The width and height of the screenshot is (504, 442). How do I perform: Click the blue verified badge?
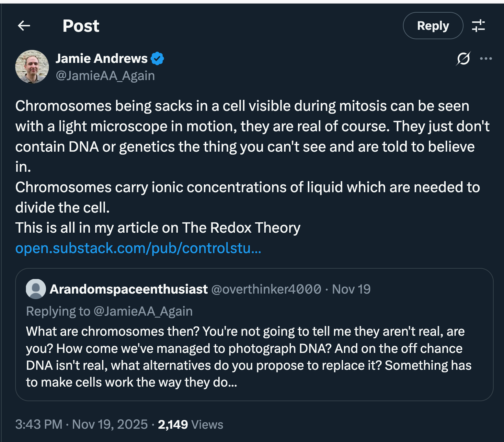point(157,59)
